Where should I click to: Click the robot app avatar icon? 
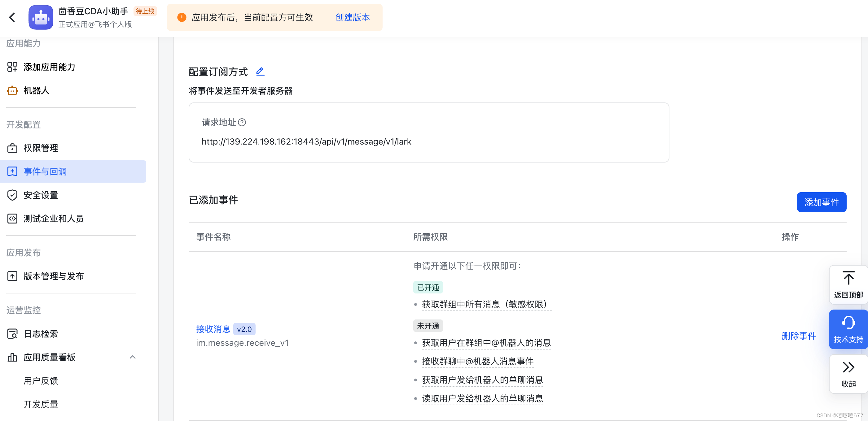41,17
